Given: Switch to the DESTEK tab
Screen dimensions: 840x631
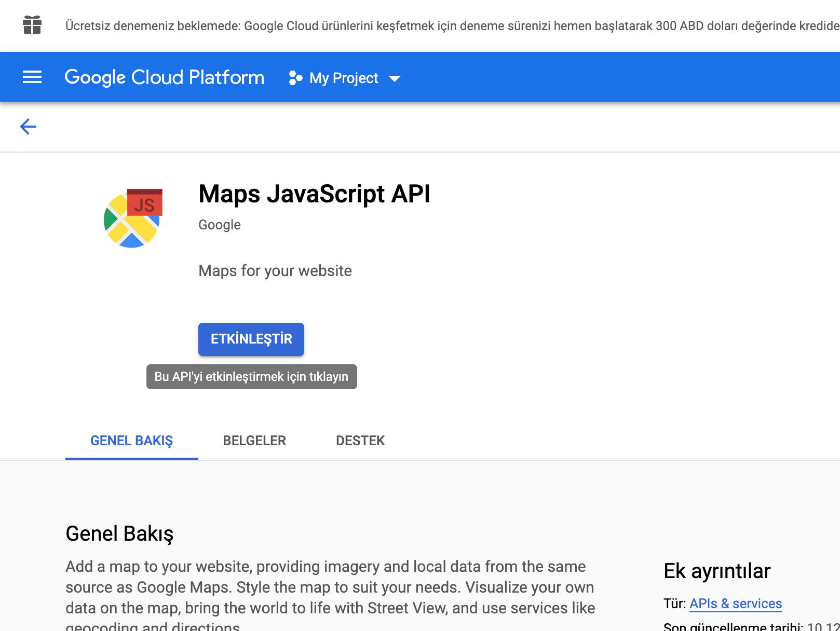Looking at the screenshot, I should [x=360, y=441].
